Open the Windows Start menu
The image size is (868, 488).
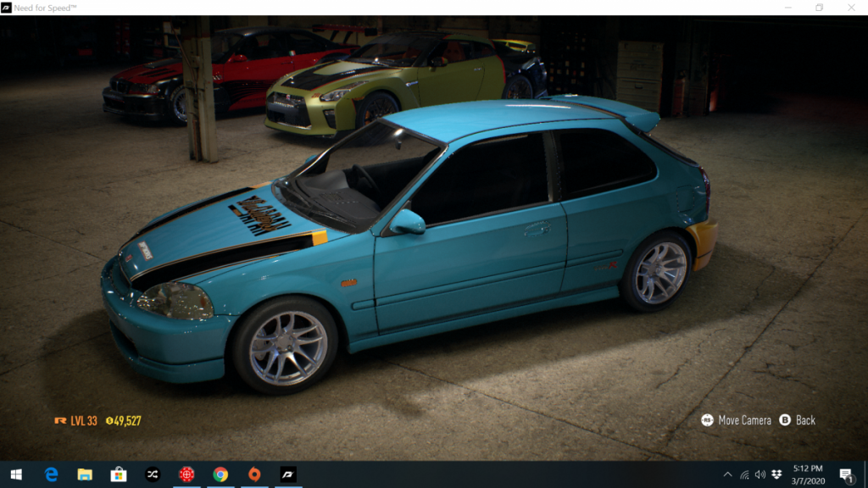click(16, 474)
